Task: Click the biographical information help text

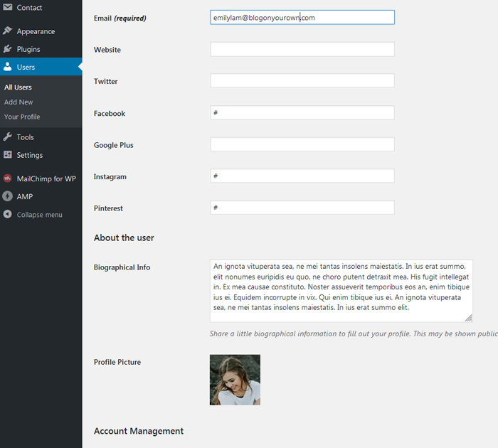Action: pos(354,334)
